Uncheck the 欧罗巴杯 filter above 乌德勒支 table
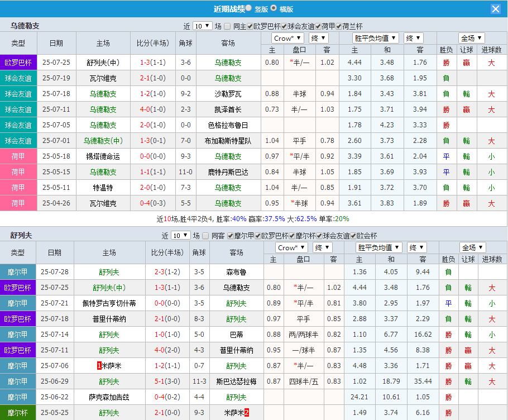Viewport: 508px width, 420px height. [249, 26]
